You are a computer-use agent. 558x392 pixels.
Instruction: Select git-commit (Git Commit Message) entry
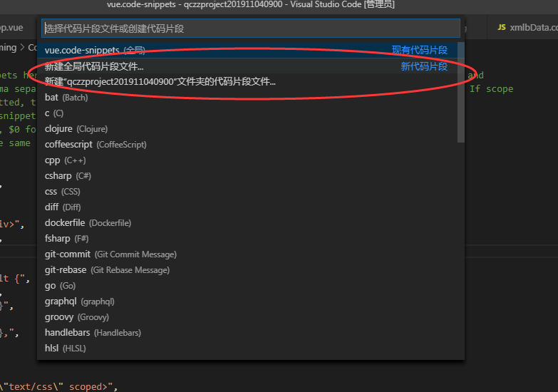pyautogui.click(x=247, y=254)
